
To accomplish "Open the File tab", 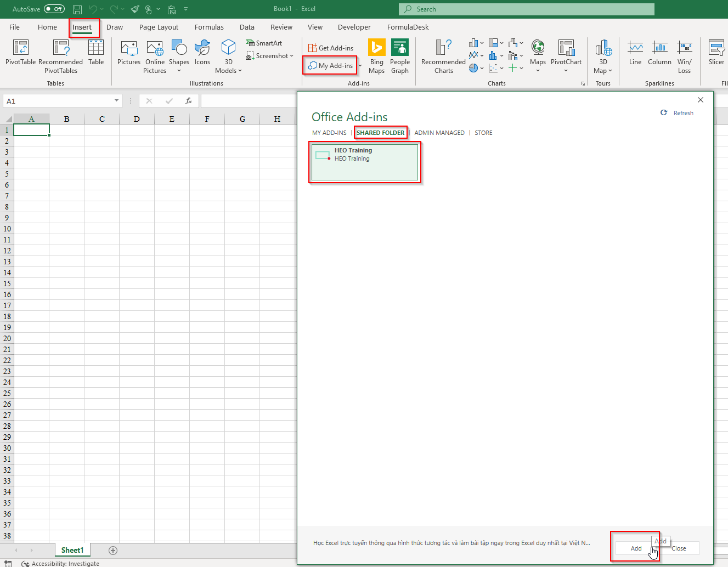I will click(x=14, y=27).
